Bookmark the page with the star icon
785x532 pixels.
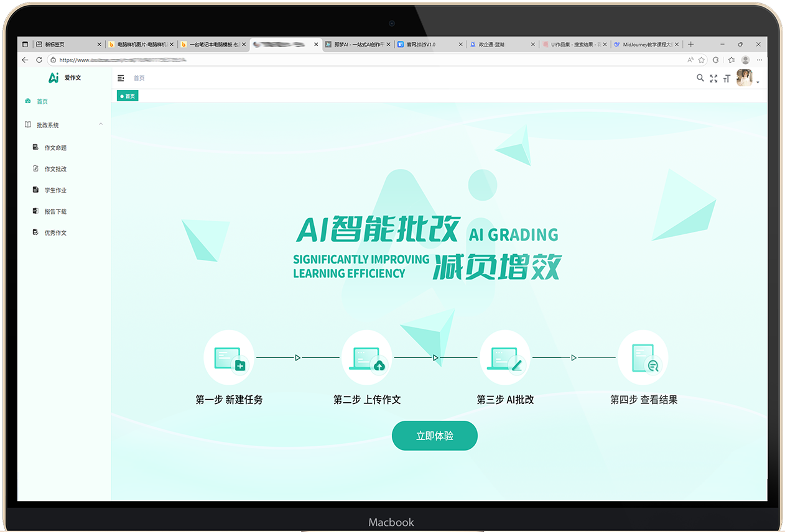702,60
